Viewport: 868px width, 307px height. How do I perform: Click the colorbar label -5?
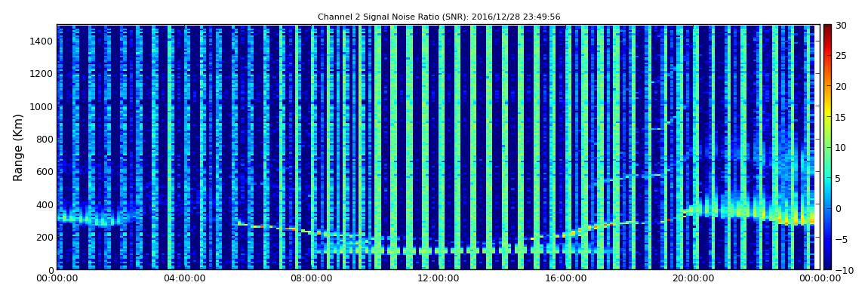[840, 239]
